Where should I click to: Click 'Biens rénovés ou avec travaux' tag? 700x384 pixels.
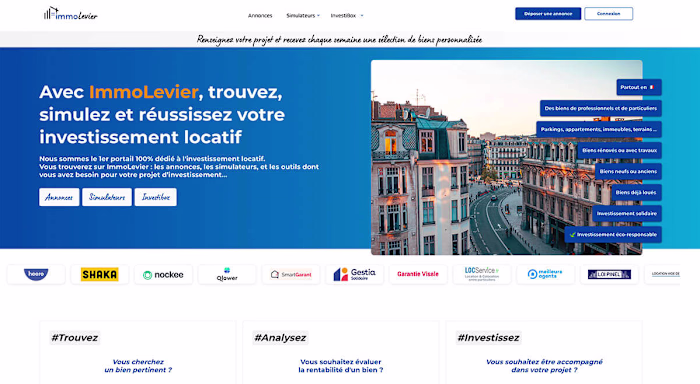[619, 150]
